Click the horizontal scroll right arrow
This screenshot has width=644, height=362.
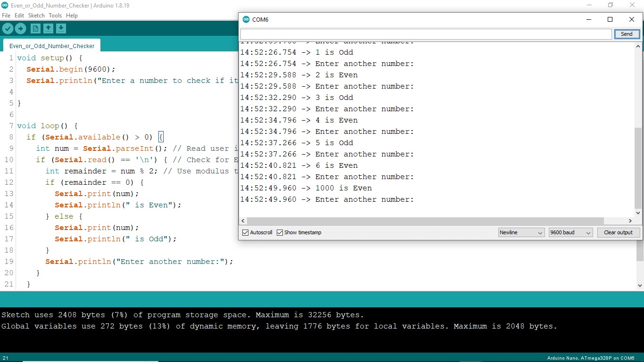pyautogui.click(x=630, y=221)
